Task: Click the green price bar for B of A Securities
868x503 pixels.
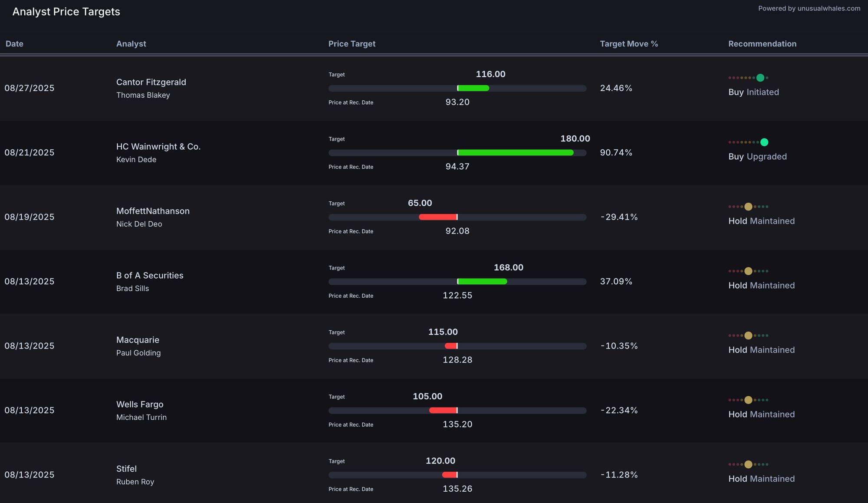Action: click(x=482, y=282)
